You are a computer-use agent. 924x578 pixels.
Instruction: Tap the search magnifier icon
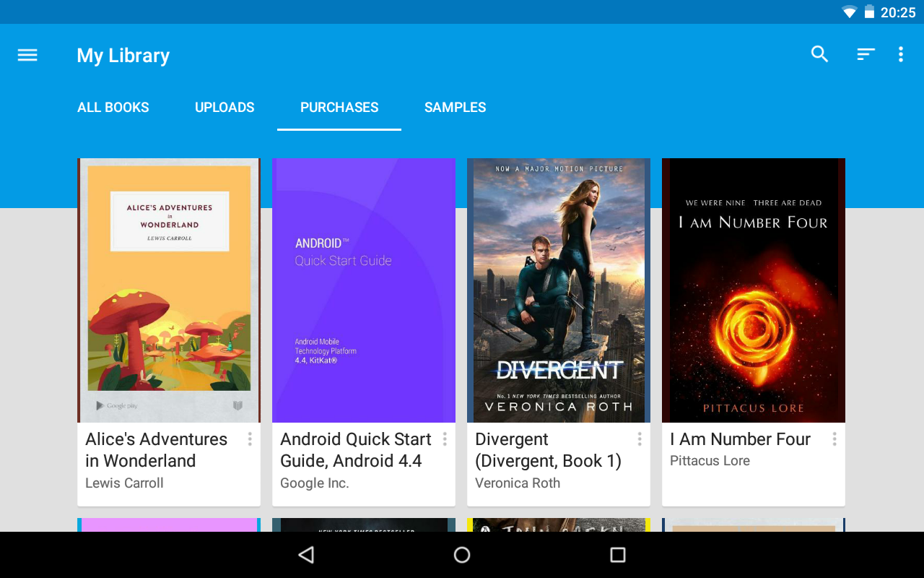pos(819,54)
